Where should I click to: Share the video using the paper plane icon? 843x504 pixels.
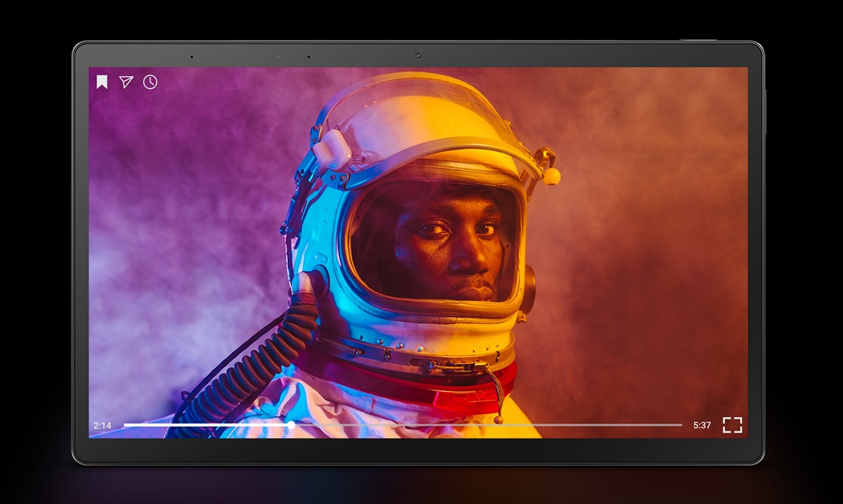tap(127, 82)
